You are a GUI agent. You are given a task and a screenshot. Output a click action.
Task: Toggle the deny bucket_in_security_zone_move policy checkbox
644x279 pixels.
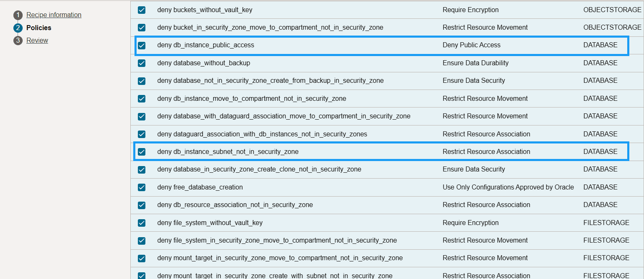pos(142,27)
